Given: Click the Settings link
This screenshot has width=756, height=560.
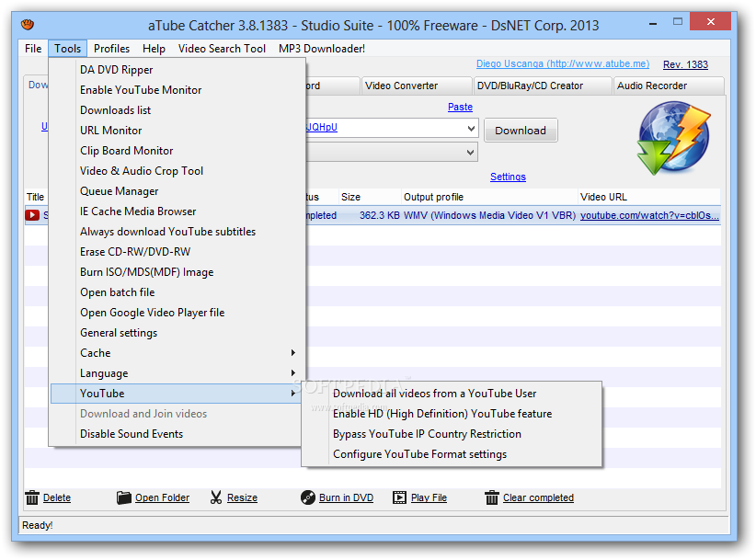Looking at the screenshot, I should click(x=508, y=177).
